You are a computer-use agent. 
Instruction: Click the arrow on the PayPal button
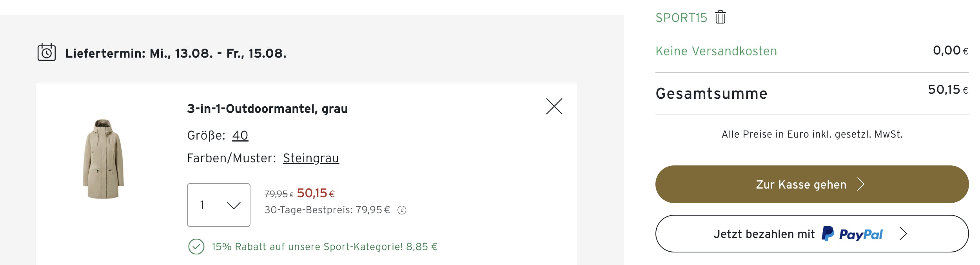[x=903, y=234]
